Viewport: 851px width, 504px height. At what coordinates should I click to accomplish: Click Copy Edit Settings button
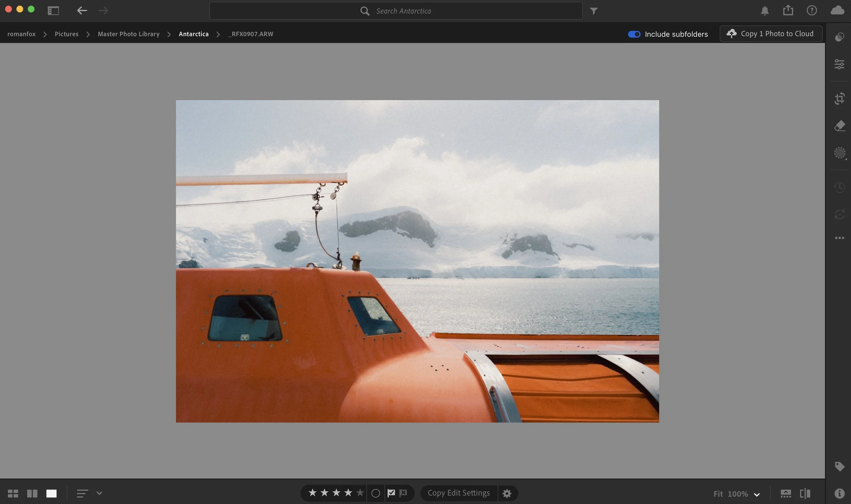pyautogui.click(x=459, y=493)
